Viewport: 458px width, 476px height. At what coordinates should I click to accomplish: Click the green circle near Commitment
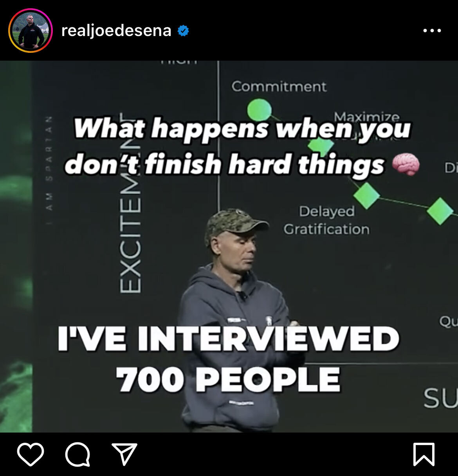point(259,110)
